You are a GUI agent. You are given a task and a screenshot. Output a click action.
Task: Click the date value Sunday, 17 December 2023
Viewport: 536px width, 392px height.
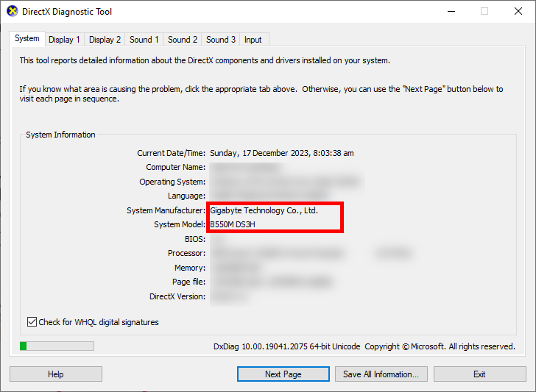pos(282,153)
